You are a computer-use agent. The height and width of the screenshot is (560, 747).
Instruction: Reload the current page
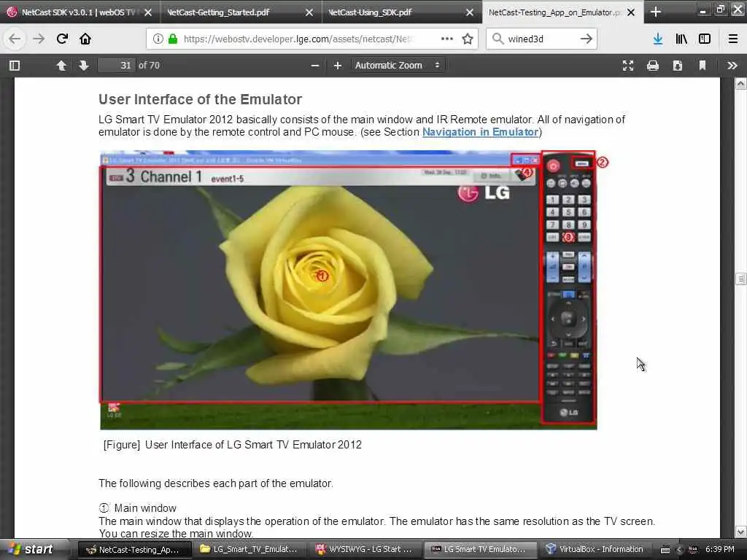(62, 39)
